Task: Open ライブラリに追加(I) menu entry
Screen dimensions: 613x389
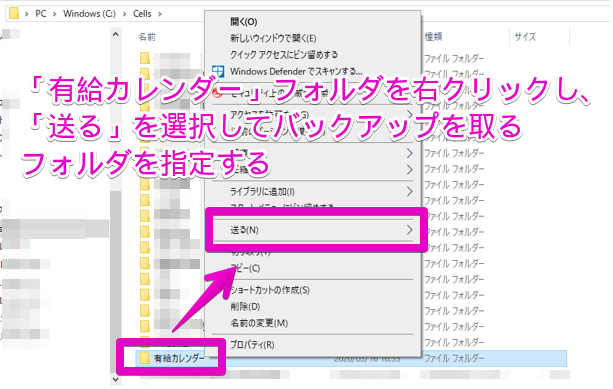Action: 262,192
